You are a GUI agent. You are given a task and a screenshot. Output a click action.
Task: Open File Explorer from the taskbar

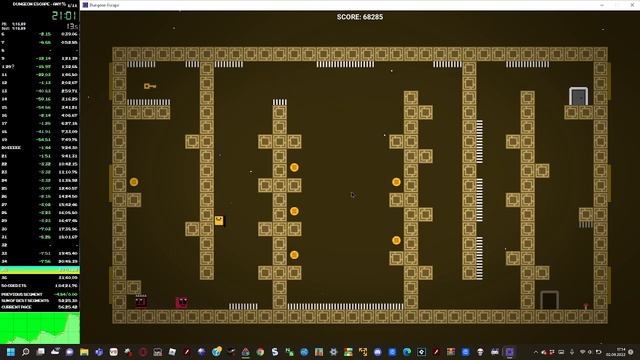pyautogui.click(x=84, y=352)
